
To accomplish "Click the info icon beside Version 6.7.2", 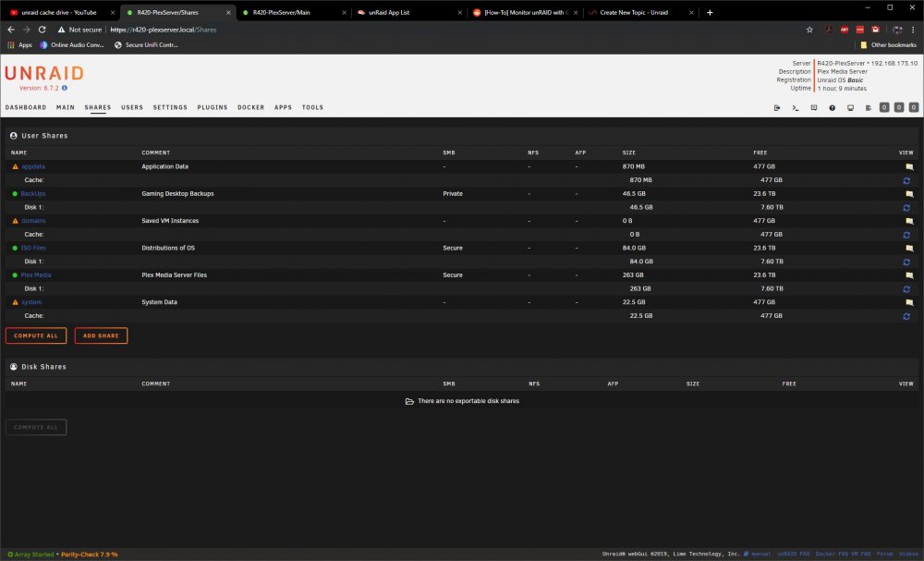I will [65, 88].
